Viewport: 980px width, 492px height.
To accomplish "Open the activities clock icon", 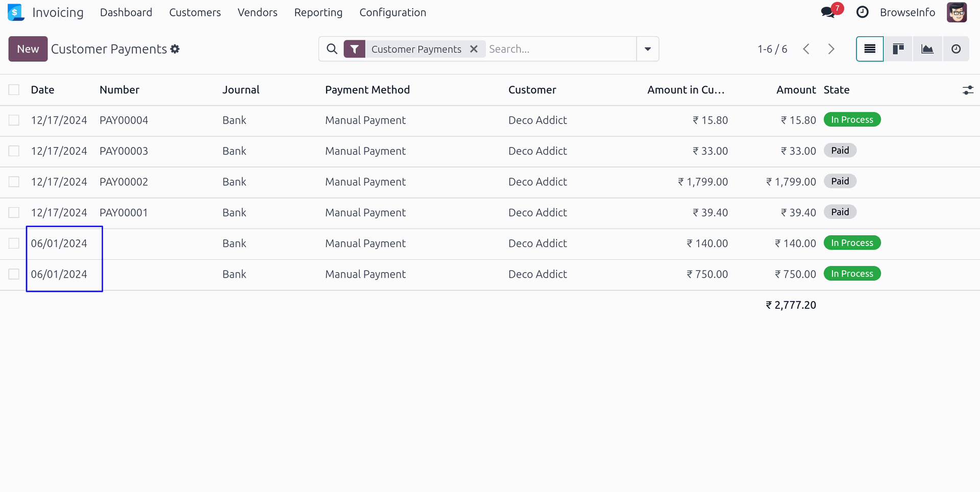I will tap(862, 12).
